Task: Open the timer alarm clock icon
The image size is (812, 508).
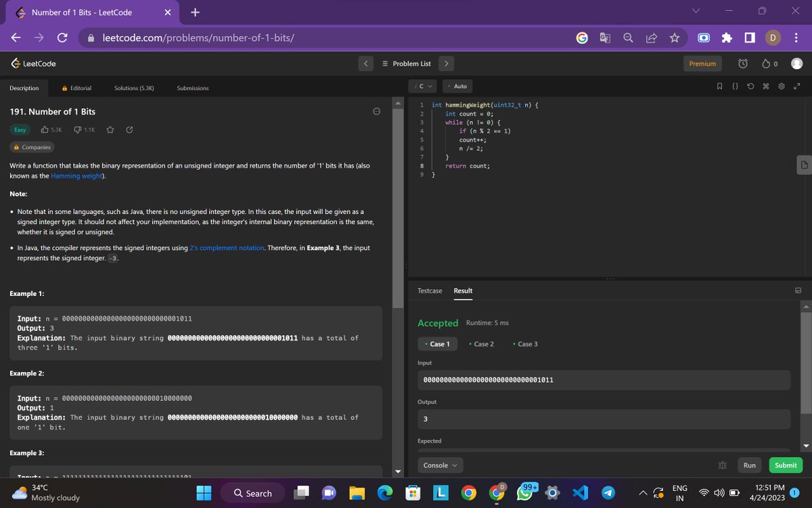Action: [x=742, y=64]
